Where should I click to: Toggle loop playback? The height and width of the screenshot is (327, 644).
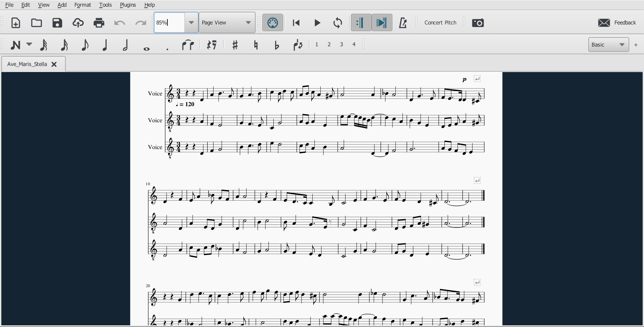coord(338,23)
